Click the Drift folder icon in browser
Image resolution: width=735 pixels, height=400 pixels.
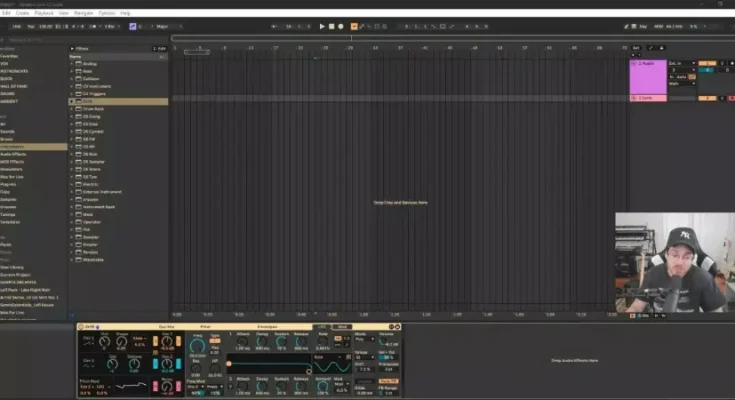coord(79,101)
